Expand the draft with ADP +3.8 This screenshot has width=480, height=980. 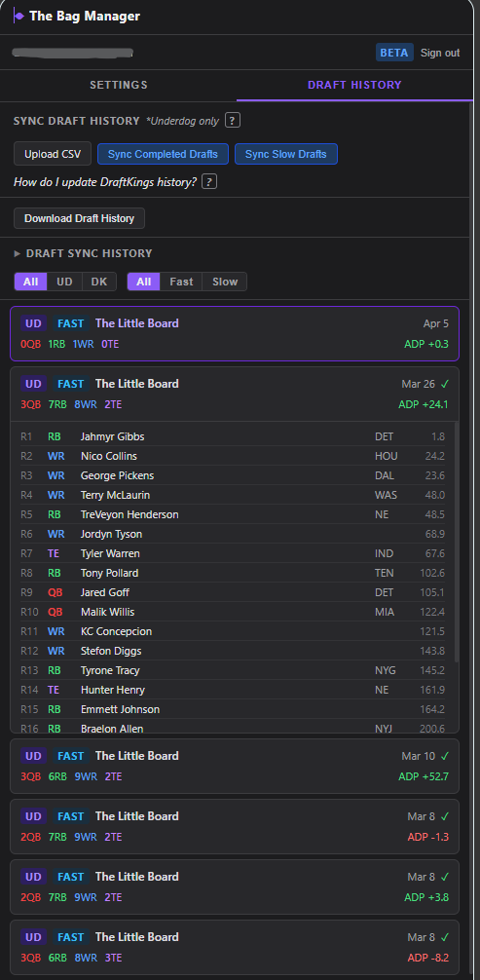point(235,886)
